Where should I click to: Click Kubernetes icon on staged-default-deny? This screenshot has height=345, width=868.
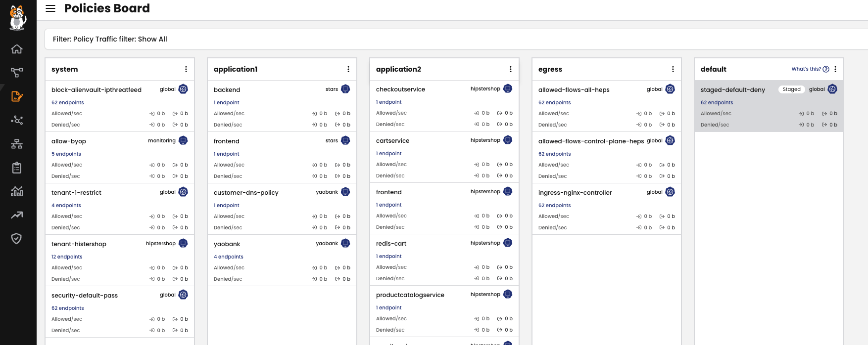click(832, 89)
